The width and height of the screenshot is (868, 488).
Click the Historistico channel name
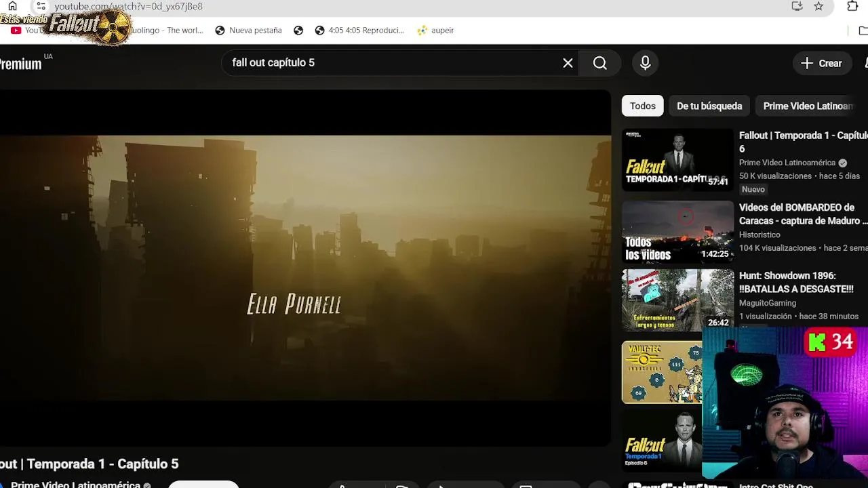tap(759, 235)
